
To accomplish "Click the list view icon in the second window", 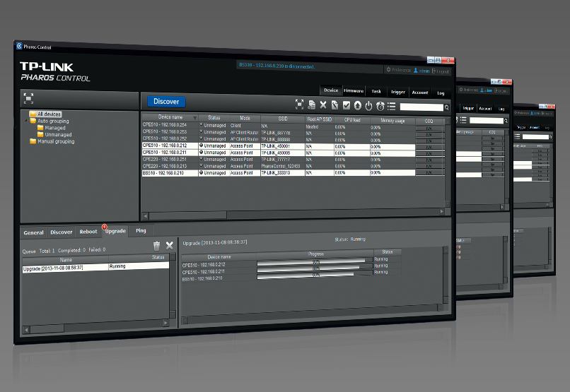I will point(463,120).
